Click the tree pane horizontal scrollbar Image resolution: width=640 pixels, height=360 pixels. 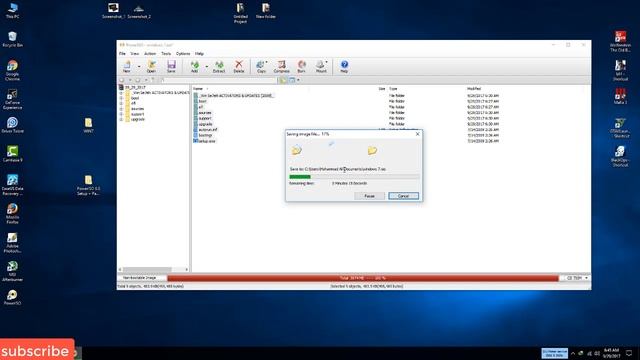point(153,269)
